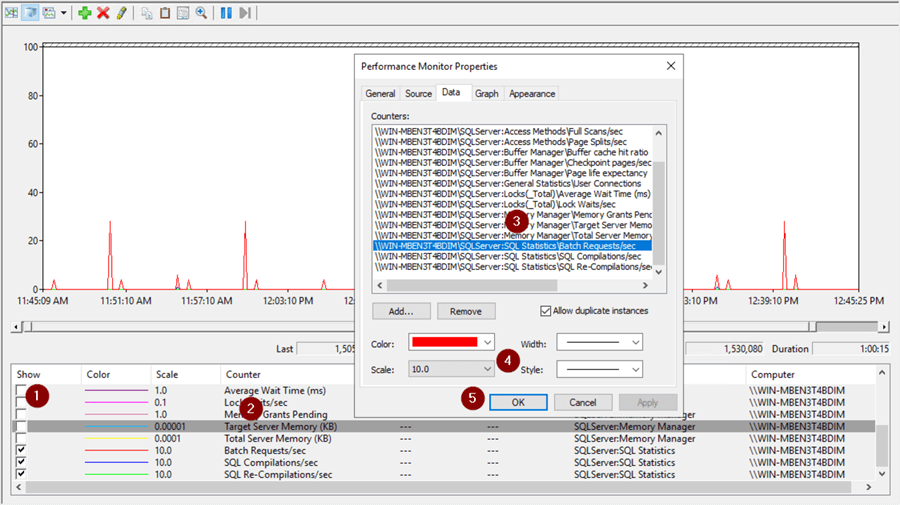Click Copy Properties toolbar icon
The height and width of the screenshot is (505, 900).
click(147, 13)
